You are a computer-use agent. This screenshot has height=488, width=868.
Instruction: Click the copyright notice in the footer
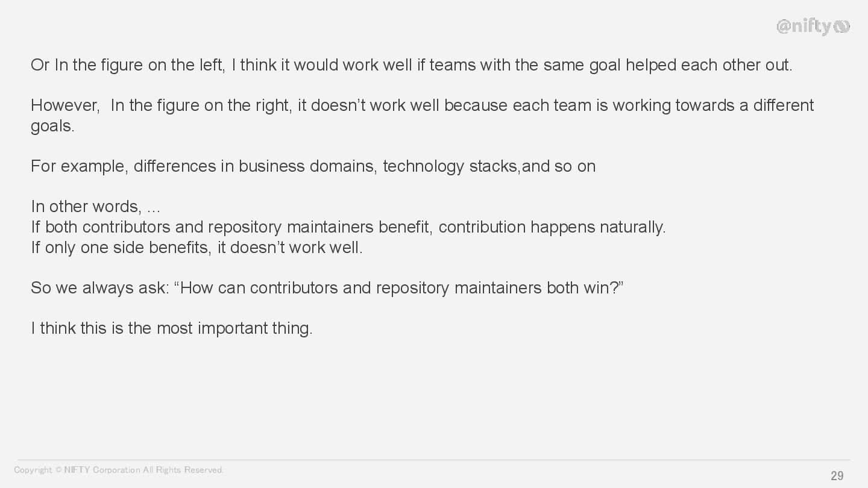coord(119,470)
